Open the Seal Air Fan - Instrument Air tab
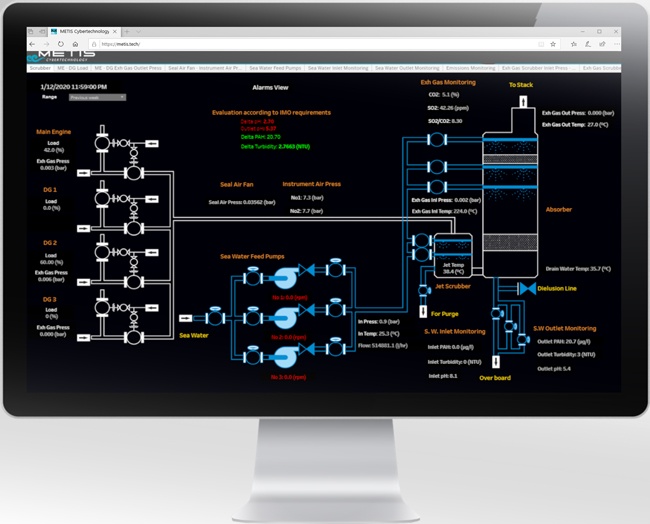Viewport: 650px width, 524px height. click(205, 68)
